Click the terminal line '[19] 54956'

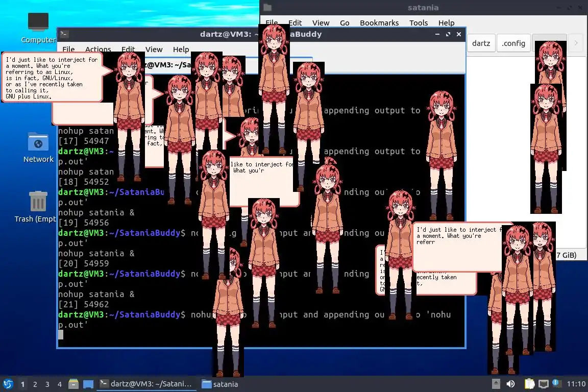(x=84, y=223)
